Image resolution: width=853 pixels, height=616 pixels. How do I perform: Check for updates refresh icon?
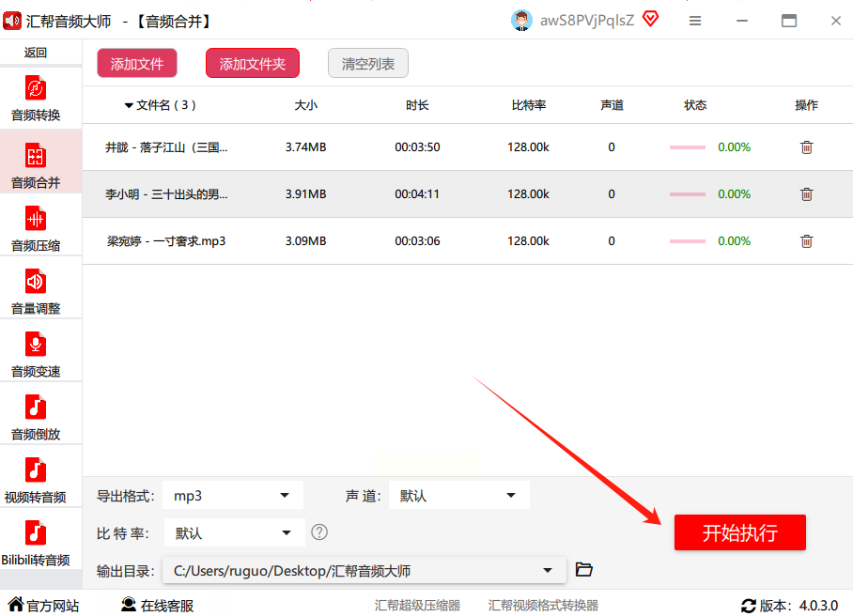point(749,606)
